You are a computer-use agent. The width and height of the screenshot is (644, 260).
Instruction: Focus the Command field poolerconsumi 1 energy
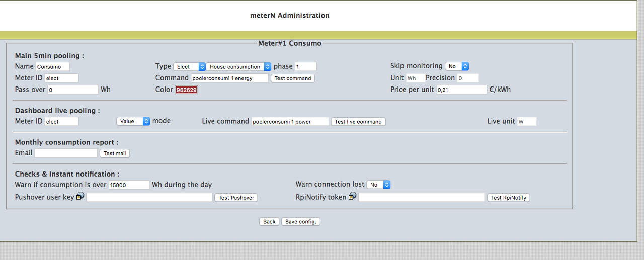pos(229,78)
